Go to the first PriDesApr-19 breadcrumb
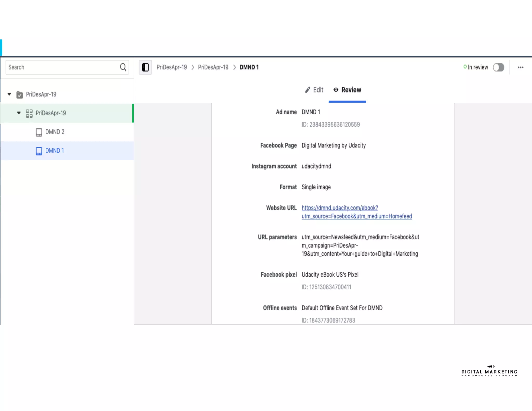 point(172,67)
